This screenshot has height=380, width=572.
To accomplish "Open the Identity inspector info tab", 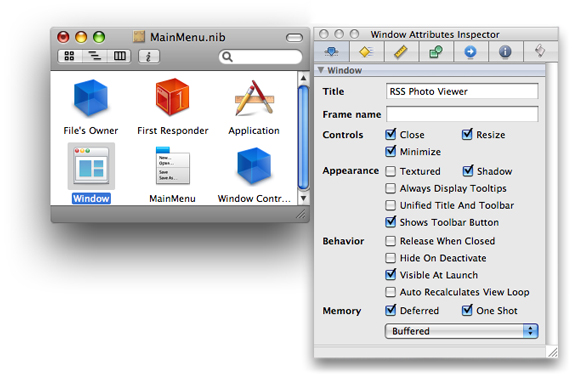I will pos(505,52).
